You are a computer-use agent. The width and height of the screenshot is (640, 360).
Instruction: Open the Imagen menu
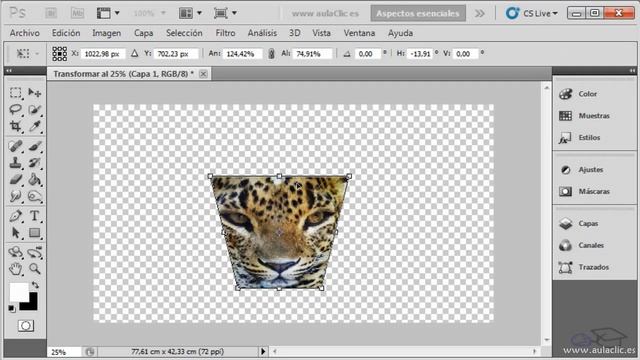107,33
